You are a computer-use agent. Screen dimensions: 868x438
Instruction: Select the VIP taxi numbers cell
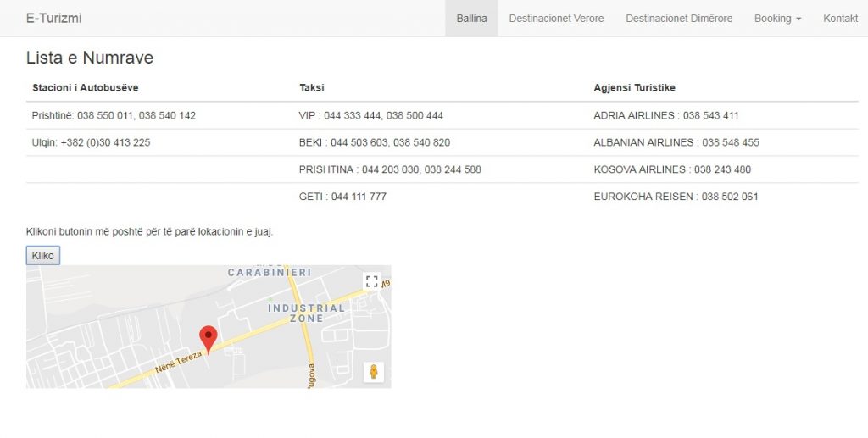click(441, 115)
